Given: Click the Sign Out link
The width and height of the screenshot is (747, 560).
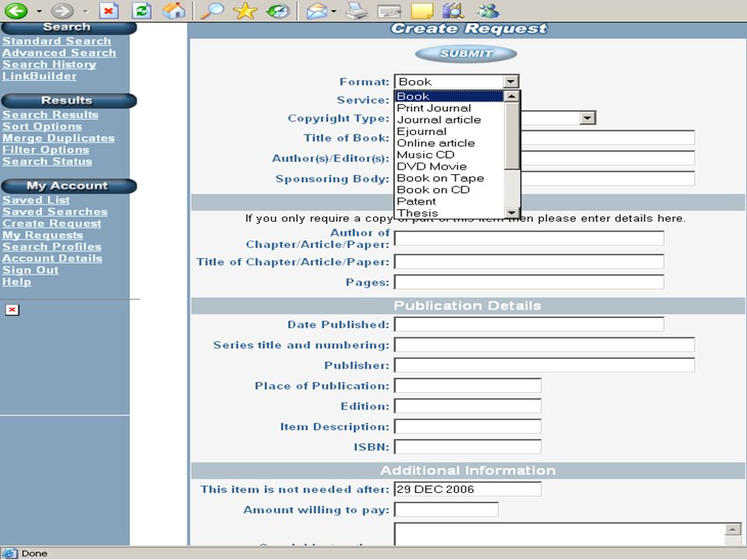Looking at the screenshot, I should 30,270.
